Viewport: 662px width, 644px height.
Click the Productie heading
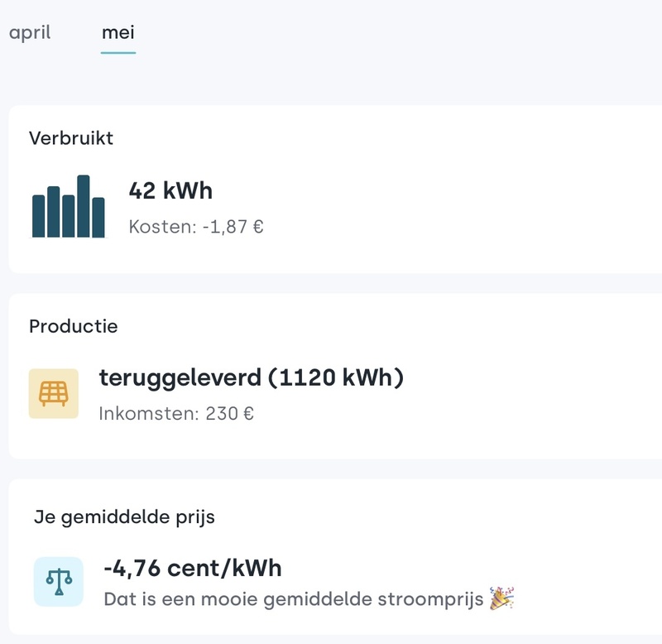74,326
